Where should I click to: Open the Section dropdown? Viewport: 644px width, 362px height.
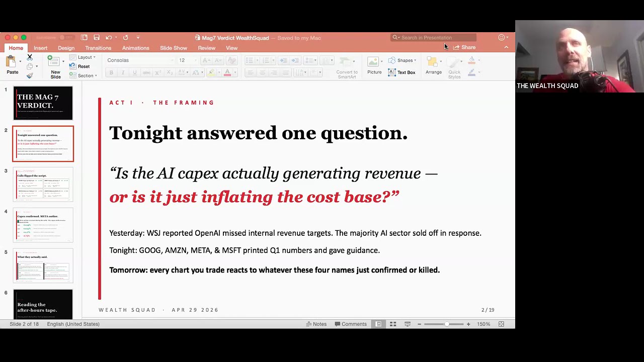pyautogui.click(x=83, y=76)
